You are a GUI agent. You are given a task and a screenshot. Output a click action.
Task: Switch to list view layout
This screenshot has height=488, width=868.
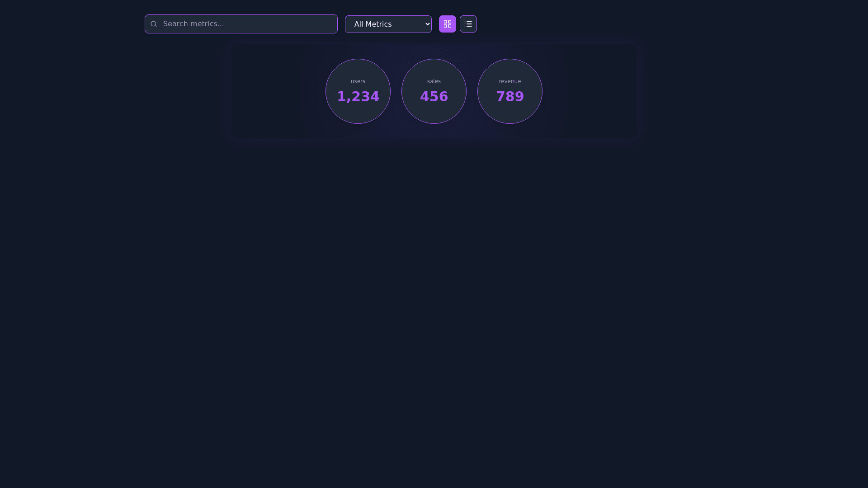(x=468, y=24)
